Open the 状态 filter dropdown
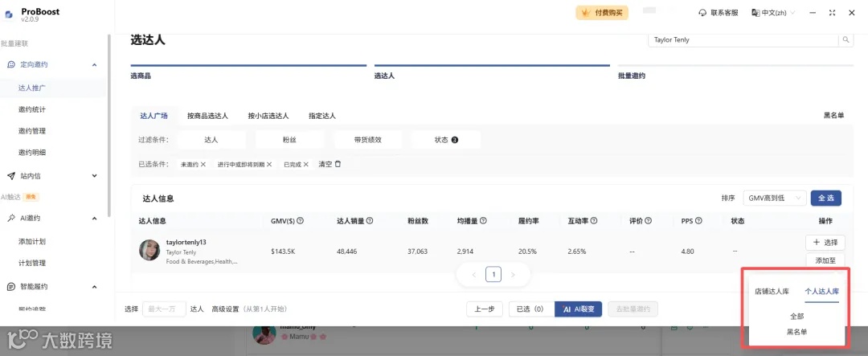Viewport: 868px width, 356px height. [446, 140]
